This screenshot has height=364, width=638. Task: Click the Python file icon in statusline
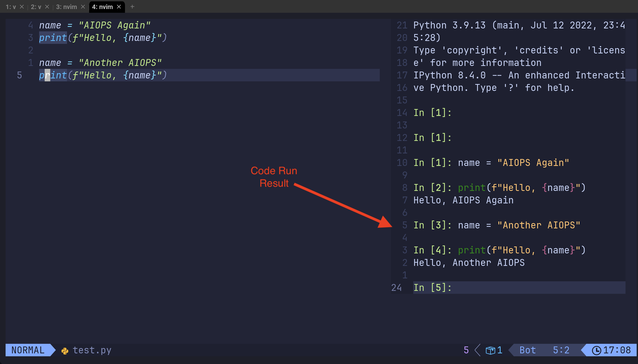pyautogui.click(x=65, y=351)
